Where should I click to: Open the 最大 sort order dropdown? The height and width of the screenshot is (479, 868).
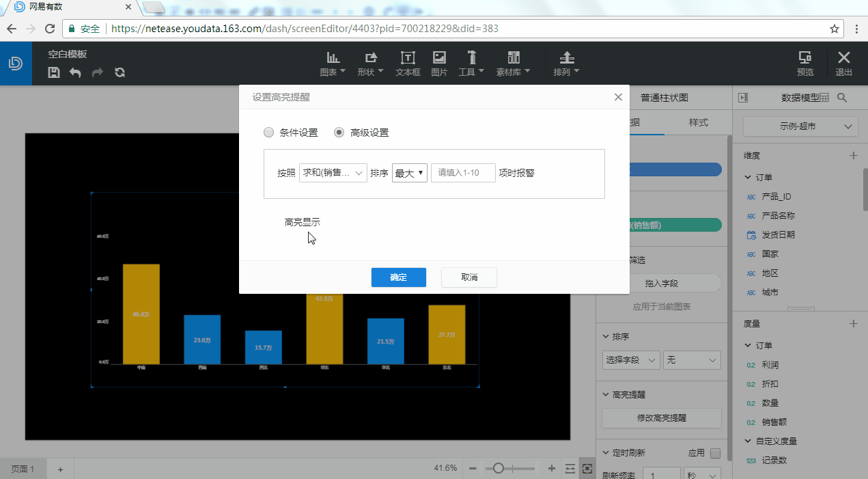410,173
